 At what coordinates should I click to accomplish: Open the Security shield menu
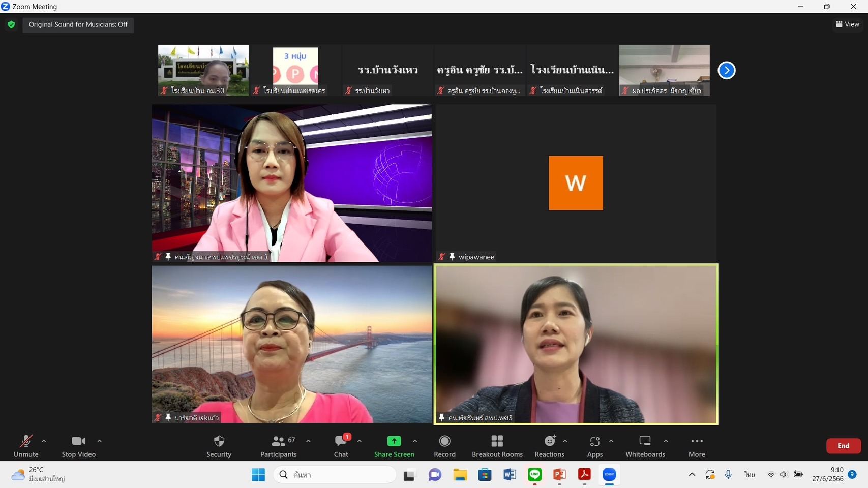click(219, 446)
